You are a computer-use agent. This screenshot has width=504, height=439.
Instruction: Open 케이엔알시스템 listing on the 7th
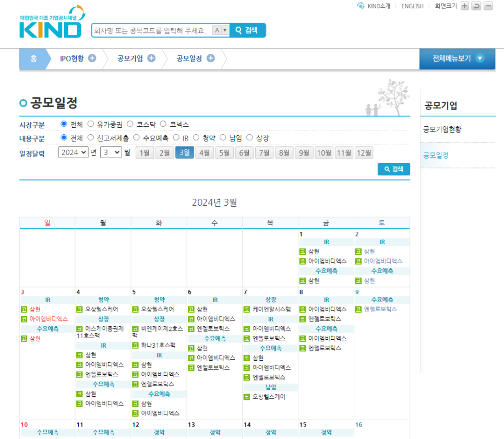[x=272, y=310]
